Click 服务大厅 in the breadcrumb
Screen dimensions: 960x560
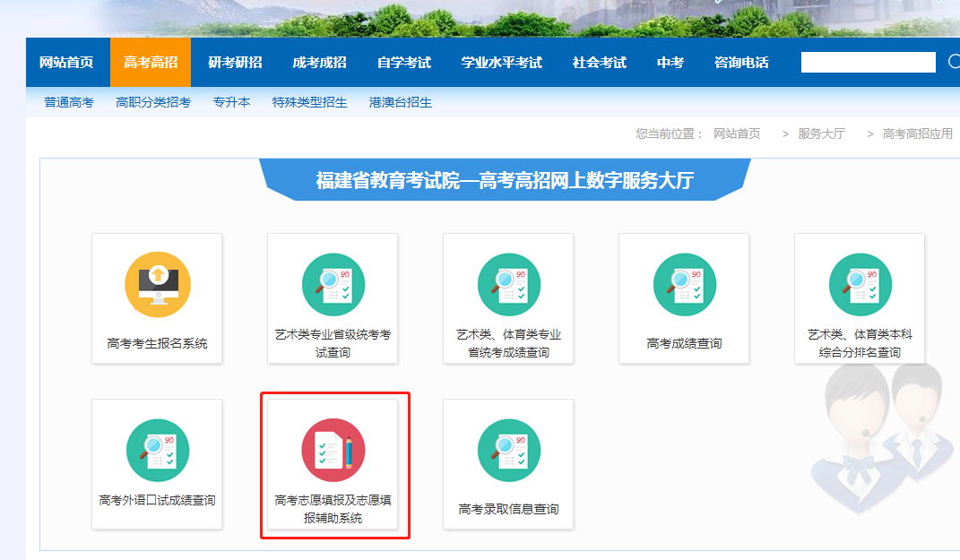tap(822, 134)
